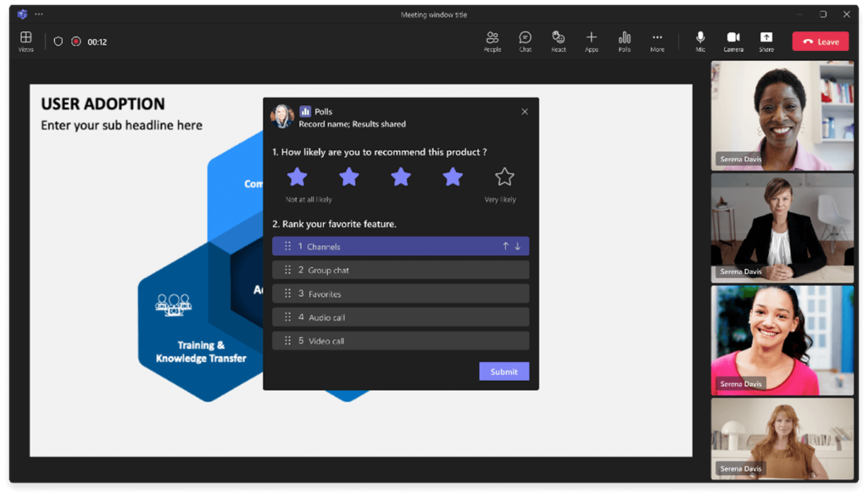Screen dimensions: 868x497
Task: Open Apps with the plus icon
Action: (591, 42)
